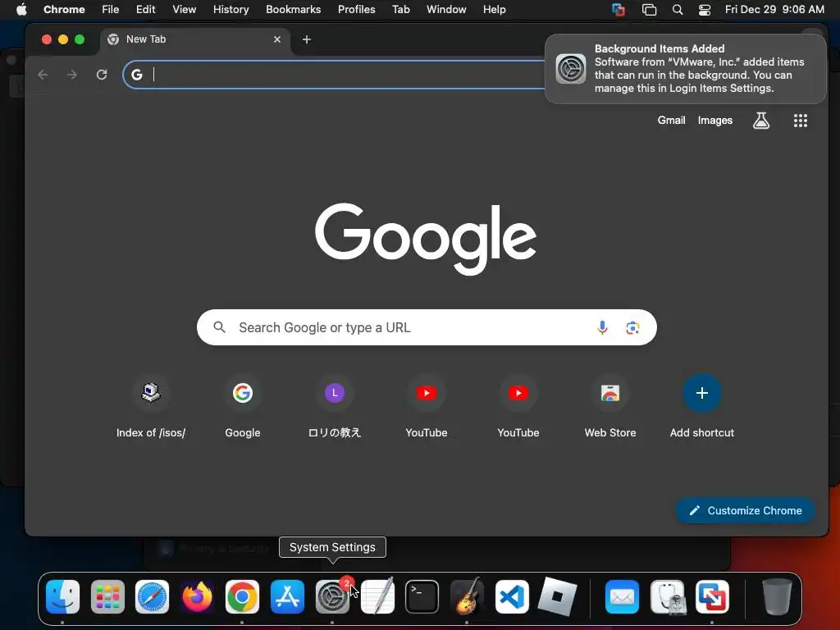Reload the current page

[x=102, y=75]
